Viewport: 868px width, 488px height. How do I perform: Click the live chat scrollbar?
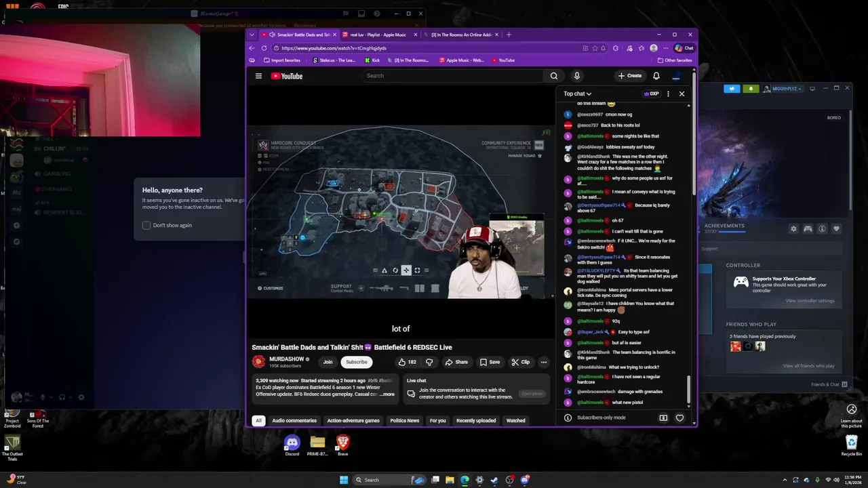pos(690,390)
